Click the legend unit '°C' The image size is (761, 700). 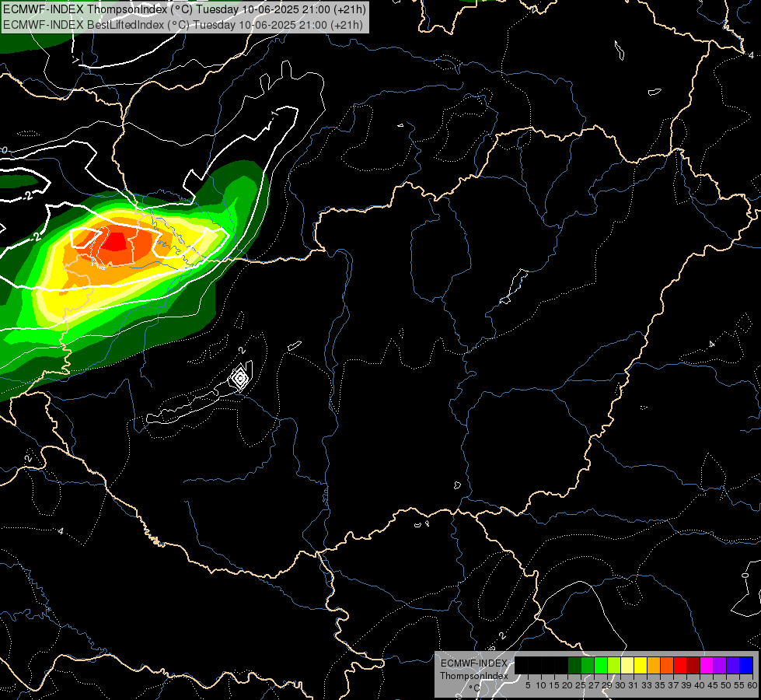475,688
